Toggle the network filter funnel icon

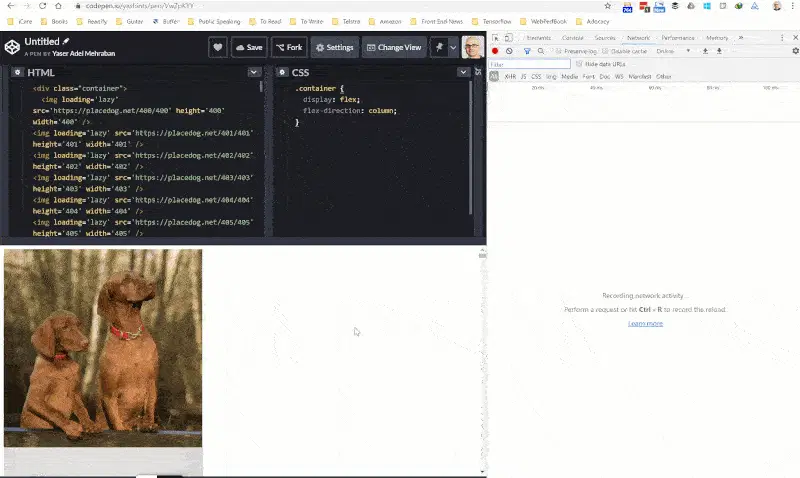tap(527, 51)
